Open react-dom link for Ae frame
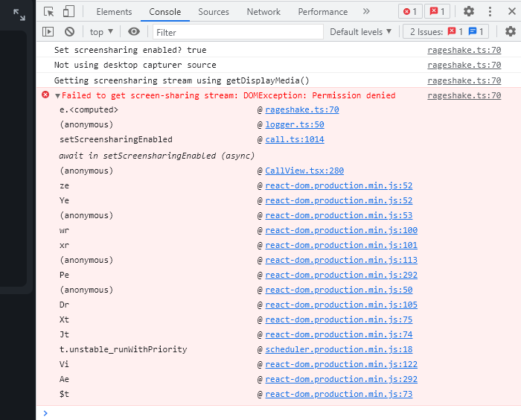The width and height of the screenshot is (521, 420). pyautogui.click(x=341, y=380)
